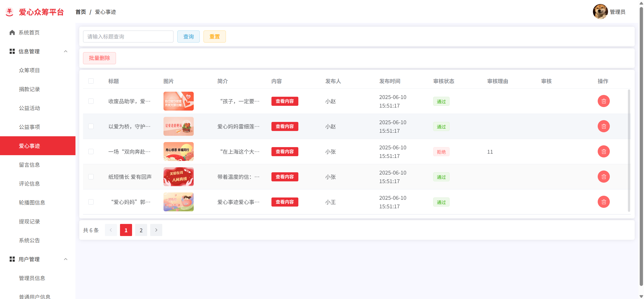The width and height of the screenshot is (644, 299).
Task: Open 众筹项目 in the sidebar
Action: click(x=29, y=70)
